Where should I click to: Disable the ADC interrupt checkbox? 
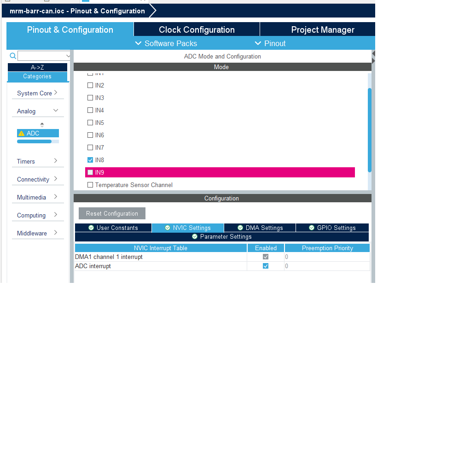[x=266, y=266]
